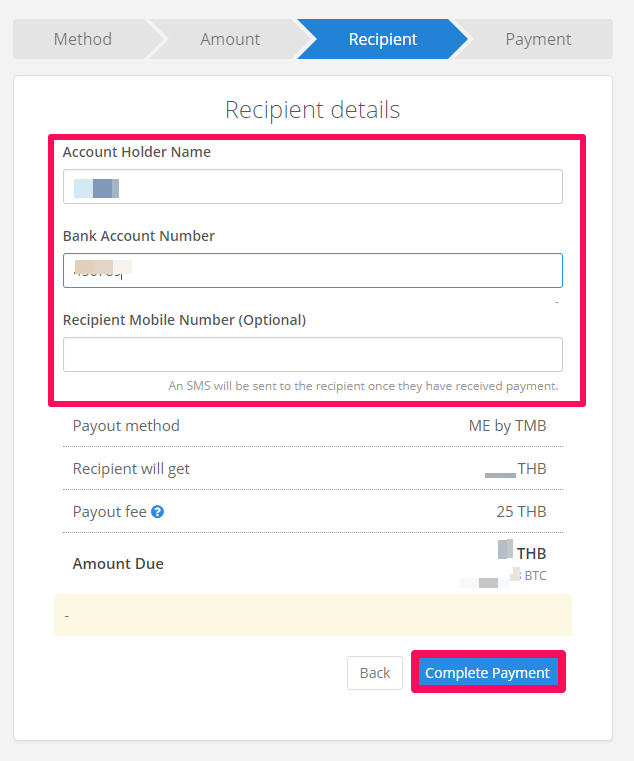
Task: Click the Complete Payment button
Action: click(x=487, y=672)
